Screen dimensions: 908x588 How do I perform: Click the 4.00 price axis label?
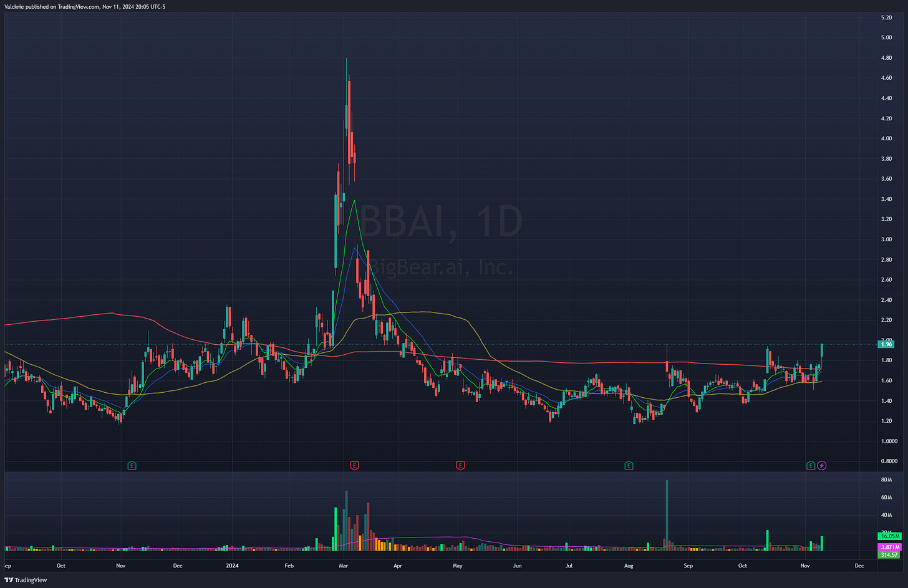point(886,138)
